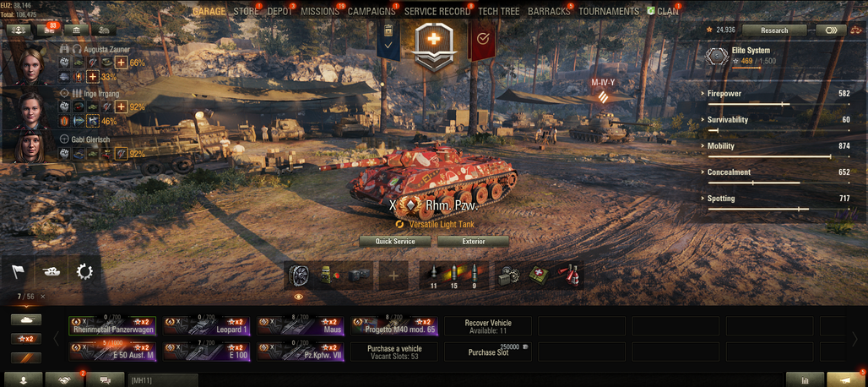Toggle the eye icon below equipment

299,297
